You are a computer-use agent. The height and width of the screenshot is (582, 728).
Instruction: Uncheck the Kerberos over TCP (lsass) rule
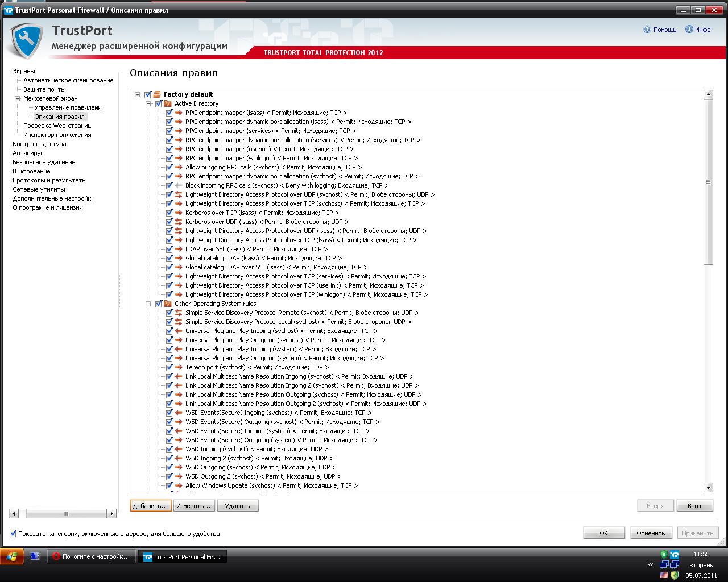tap(169, 213)
